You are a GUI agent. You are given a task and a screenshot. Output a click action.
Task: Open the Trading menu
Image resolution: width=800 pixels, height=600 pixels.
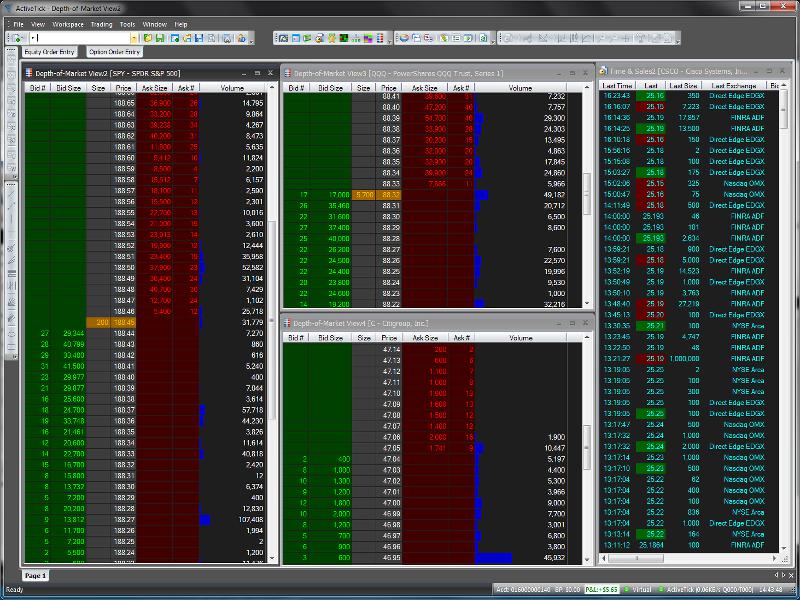pos(101,24)
